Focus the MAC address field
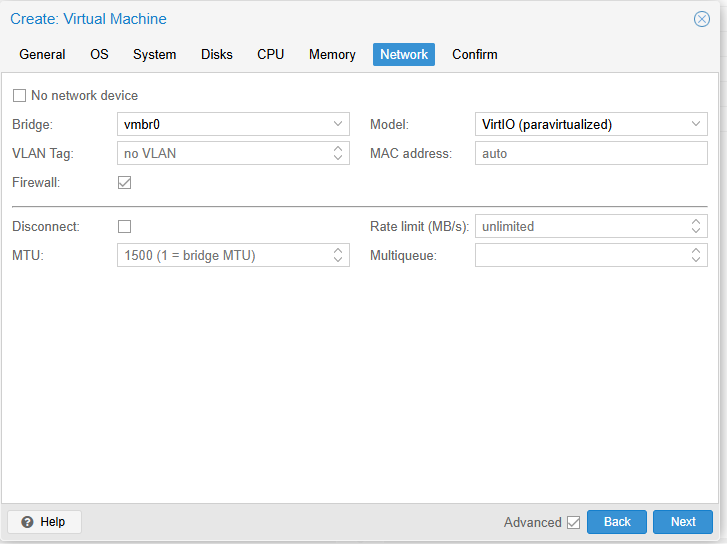Image resolution: width=727 pixels, height=544 pixels. pyautogui.click(x=591, y=153)
